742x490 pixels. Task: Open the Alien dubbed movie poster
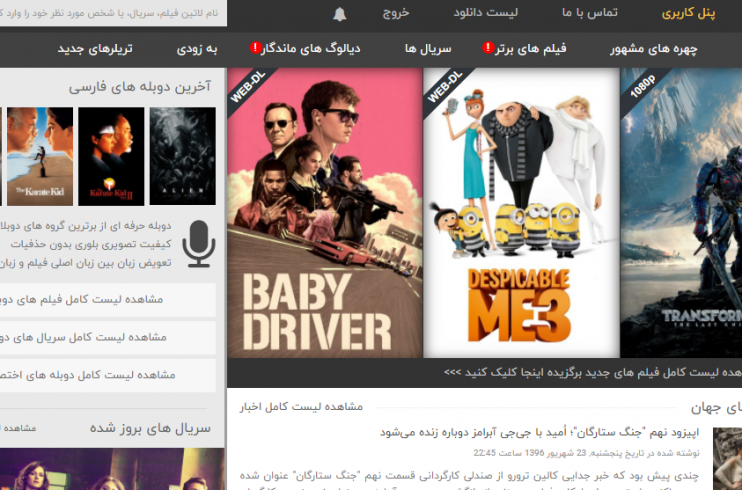(183, 156)
